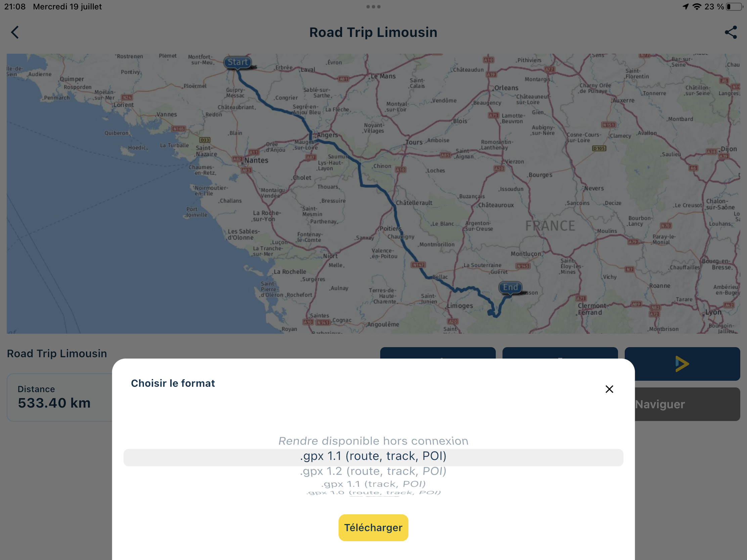Click the second dark button under map

(560, 353)
